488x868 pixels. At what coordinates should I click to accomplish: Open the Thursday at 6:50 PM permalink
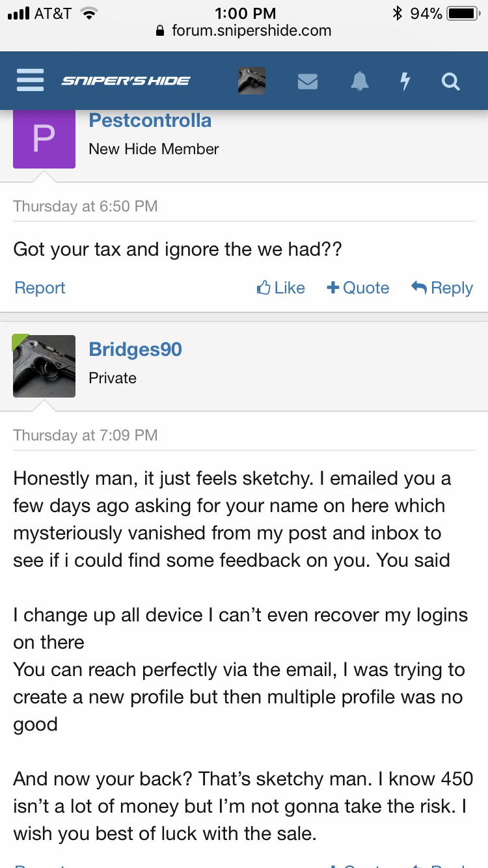(x=85, y=206)
